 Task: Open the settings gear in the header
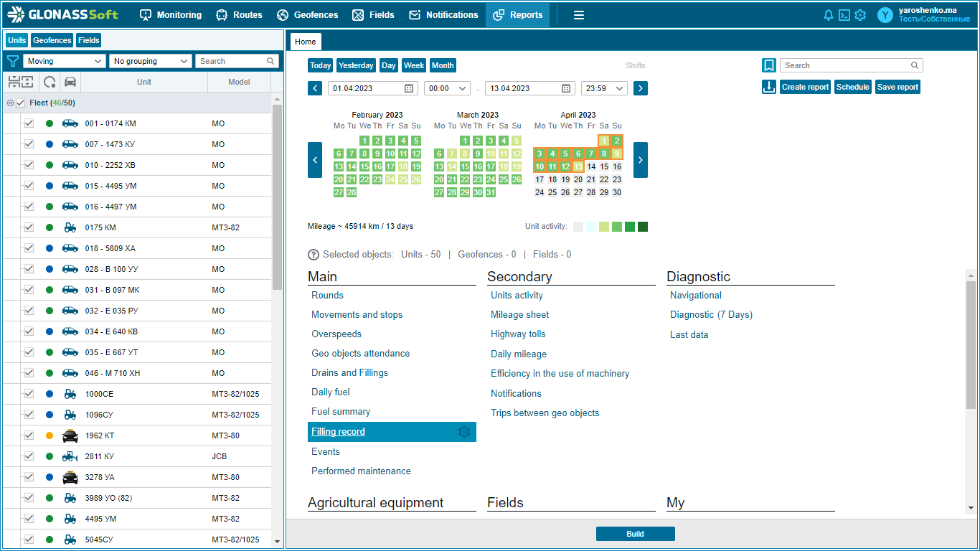(860, 15)
